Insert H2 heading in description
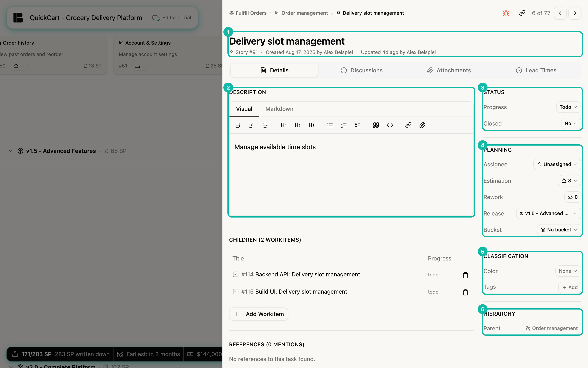This screenshot has width=588, height=368. 298,125
